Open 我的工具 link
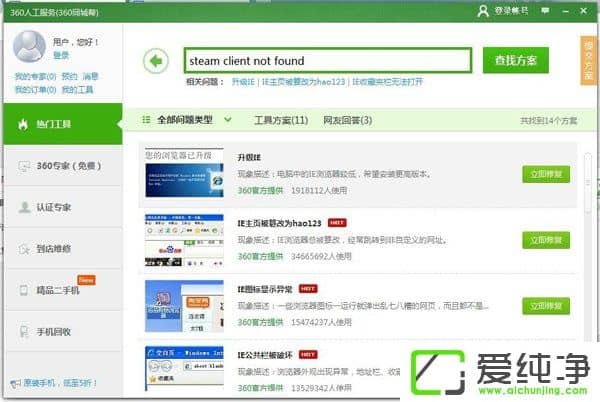 pos(77,90)
